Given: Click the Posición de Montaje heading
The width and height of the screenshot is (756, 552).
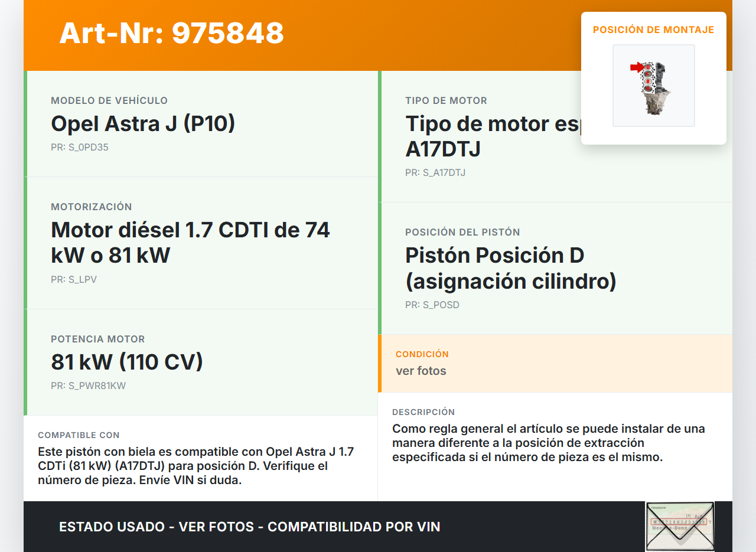Looking at the screenshot, I should (x=653, y=30).
